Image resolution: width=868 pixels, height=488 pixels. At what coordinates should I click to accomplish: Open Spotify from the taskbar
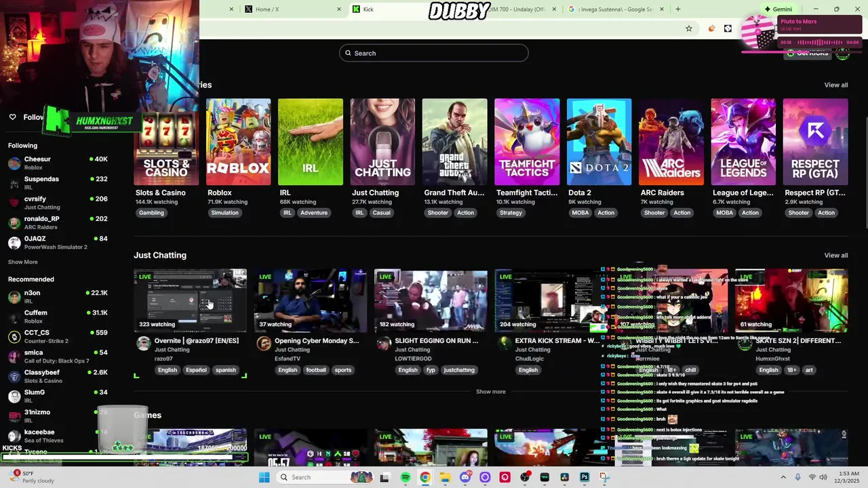click(x=405, y=477)
